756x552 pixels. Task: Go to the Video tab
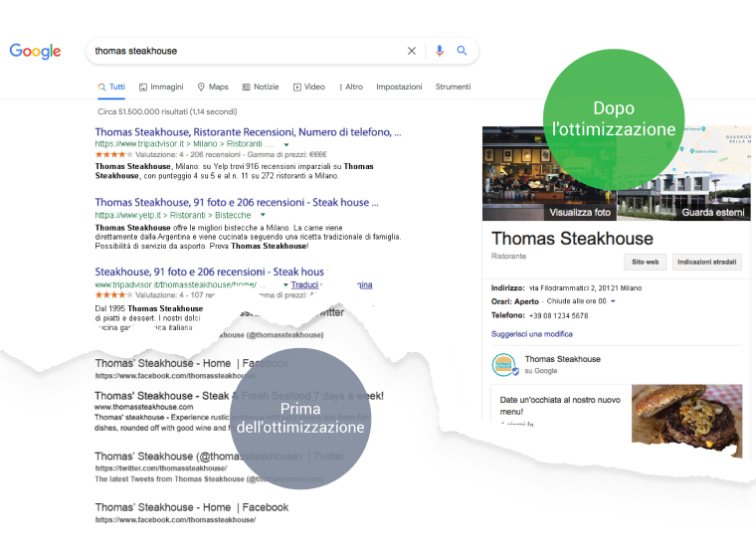pyautogui.click(x=309, y=87)
